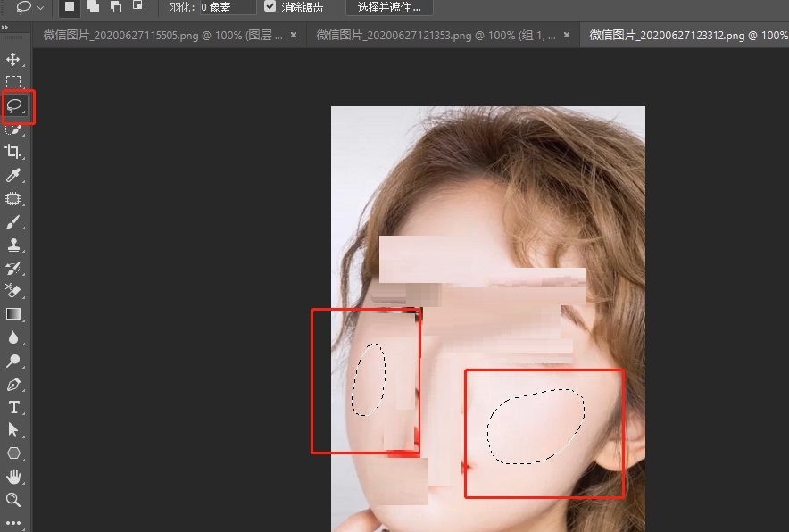This screenshot has height=532, width=789.
Task: Select the Clone Stamp tool
Action: pyautogui.click(x=13, y=245)
